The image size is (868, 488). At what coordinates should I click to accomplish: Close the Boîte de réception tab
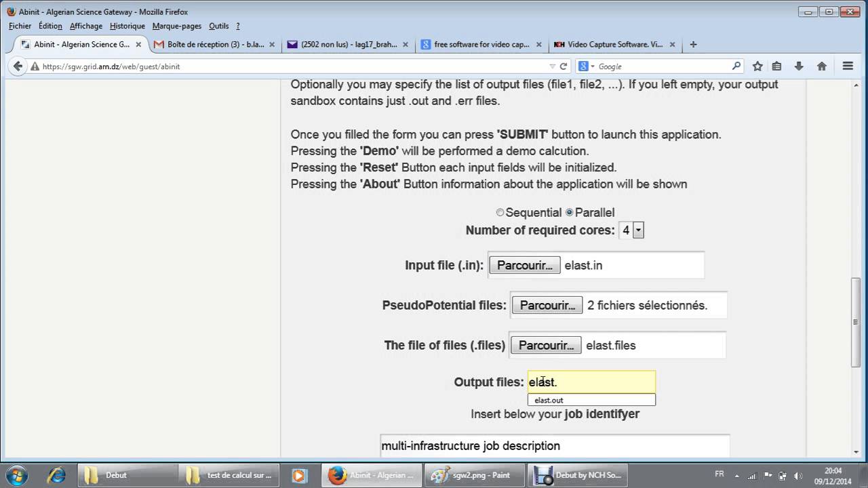coord(272,45)
